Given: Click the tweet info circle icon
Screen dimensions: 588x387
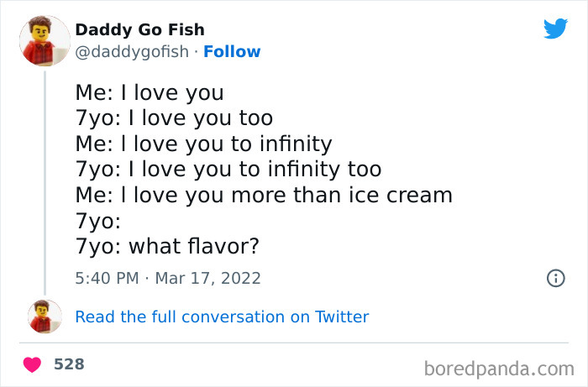Looking at the screenshot, I should tap(555, 278).
